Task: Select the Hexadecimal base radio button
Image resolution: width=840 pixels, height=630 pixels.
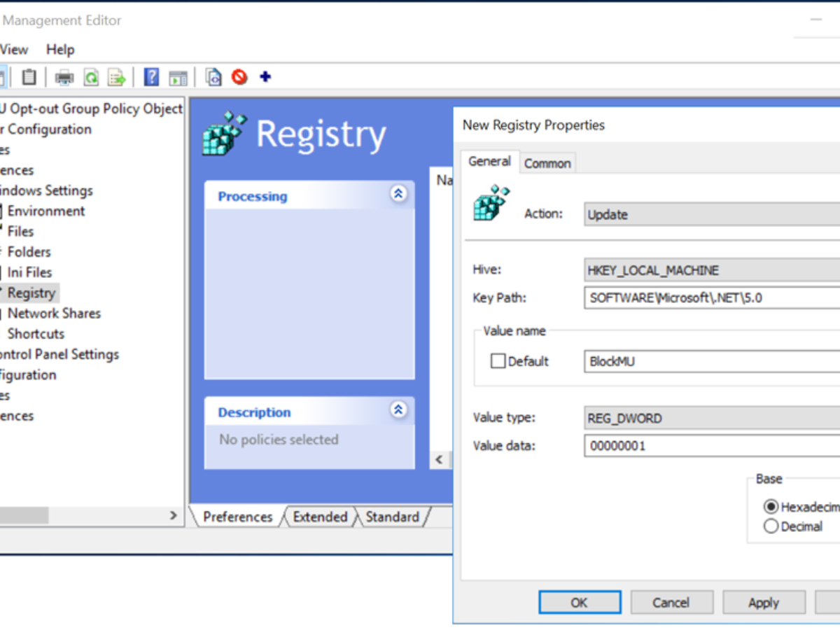Action: click(x=771, y=507)
